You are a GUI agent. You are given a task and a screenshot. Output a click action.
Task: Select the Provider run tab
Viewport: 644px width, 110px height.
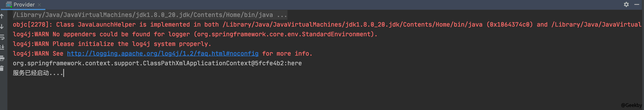[24, 4]
